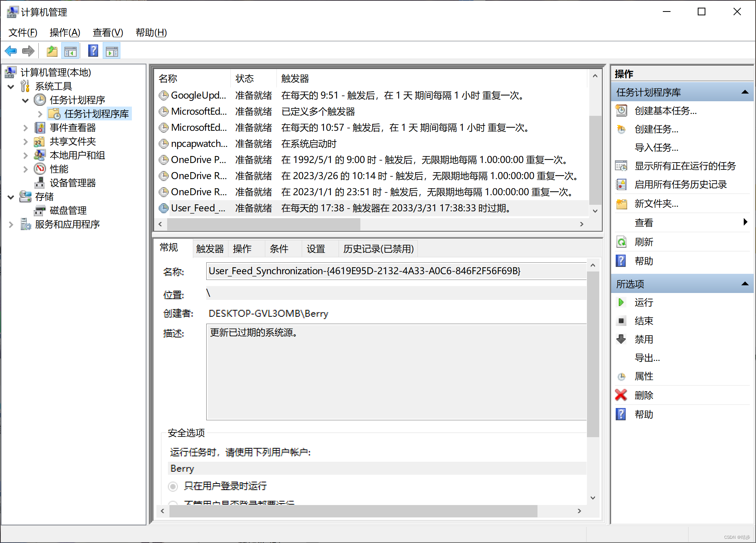Collapse the 系统工具 tree node
Viewport: 756px width, 543px height.
coord(11,87)
